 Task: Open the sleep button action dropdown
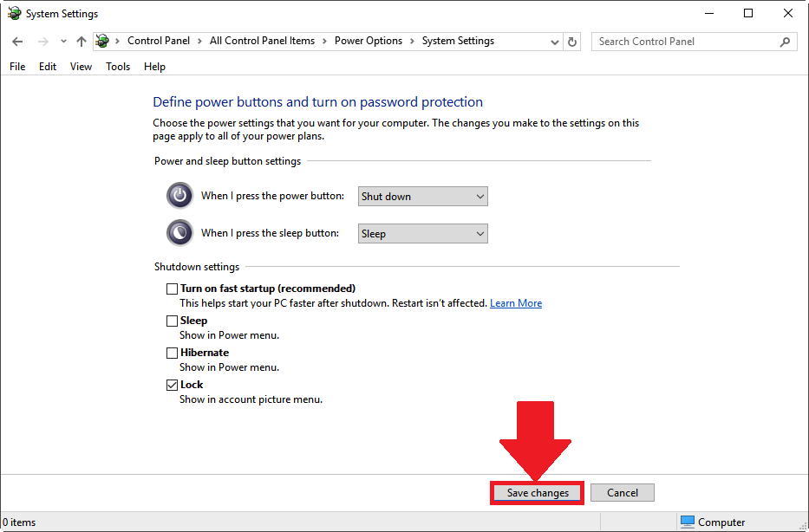tap(423, 234)
